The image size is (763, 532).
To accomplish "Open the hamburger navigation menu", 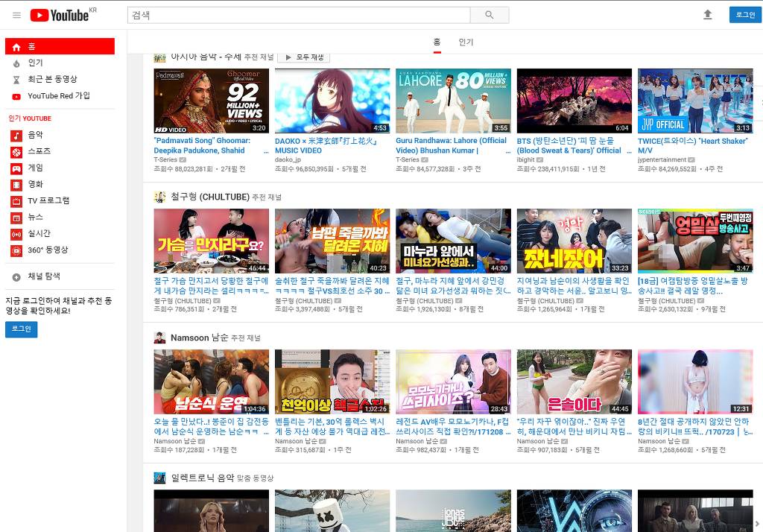I will [16, 14].
